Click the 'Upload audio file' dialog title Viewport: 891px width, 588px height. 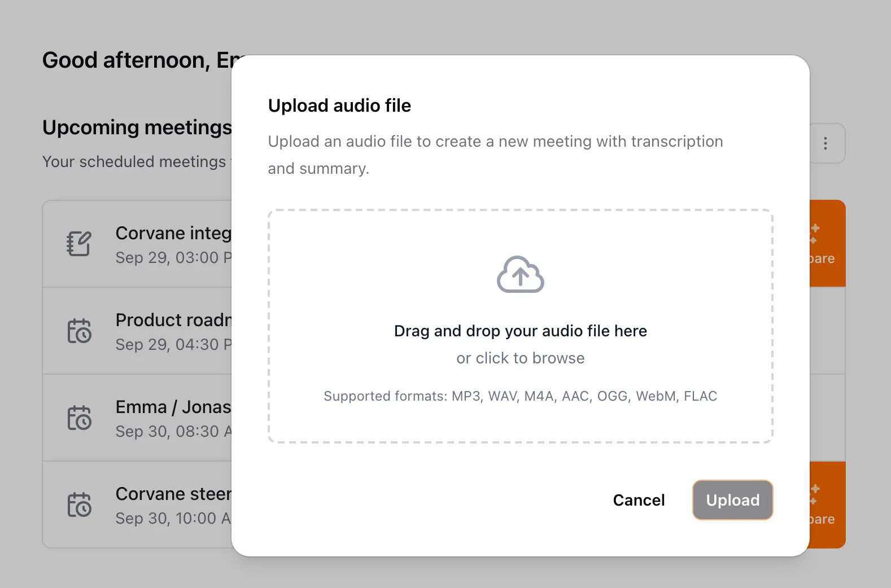click(339, 106)
